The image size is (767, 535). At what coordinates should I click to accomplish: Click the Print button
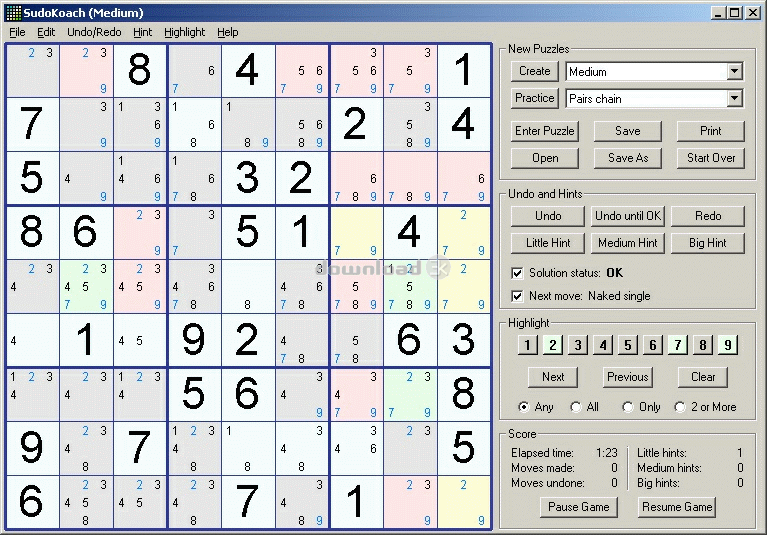(x=711, y=131)
